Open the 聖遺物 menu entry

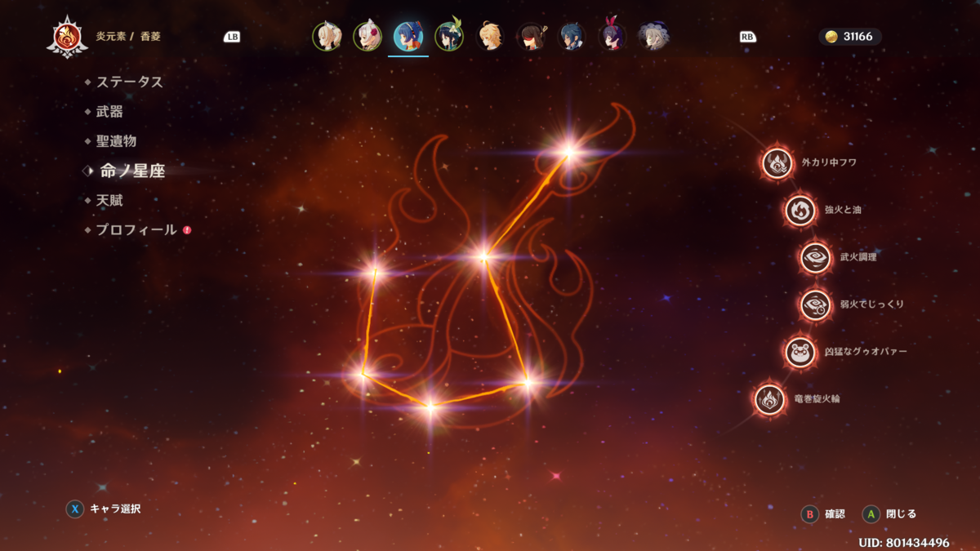pyautogui.click(x=116, y=141)
